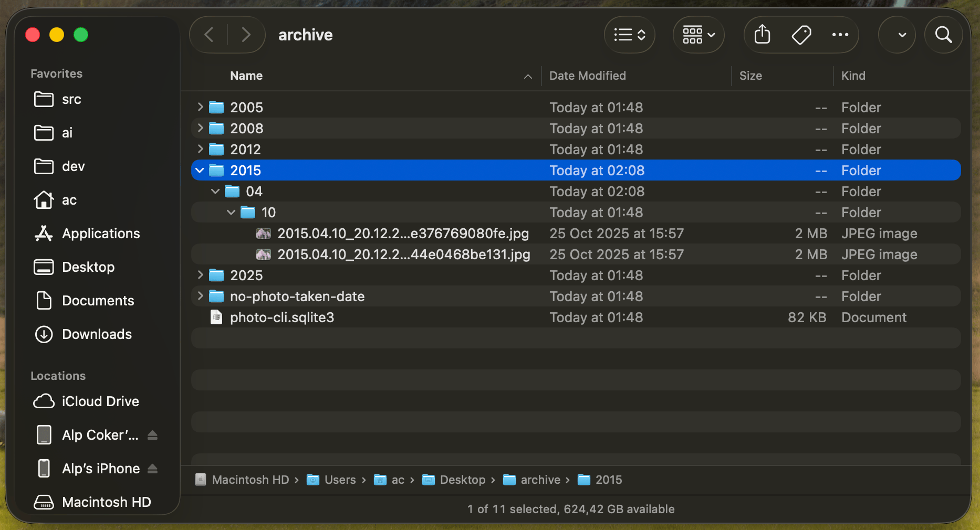Sort by the Kind column header
The height and width of the screenshot is (530, 980).
click(853, 76)
